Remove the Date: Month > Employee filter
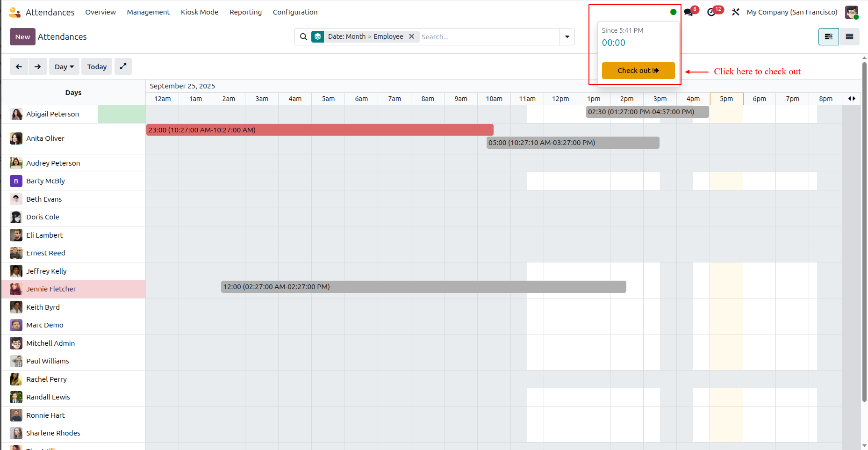 point(411,36)
